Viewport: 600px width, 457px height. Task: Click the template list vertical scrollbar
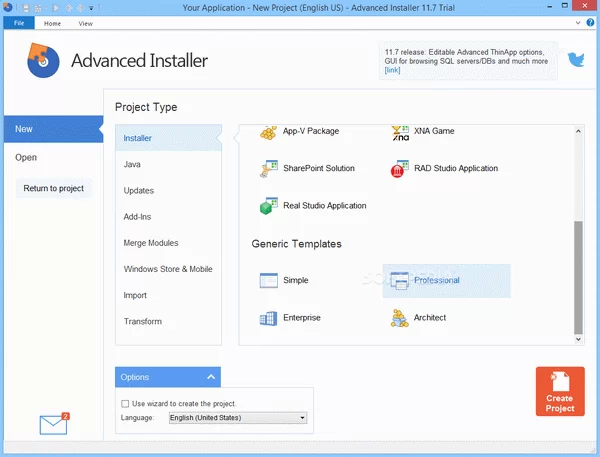(x=577, y=280)
